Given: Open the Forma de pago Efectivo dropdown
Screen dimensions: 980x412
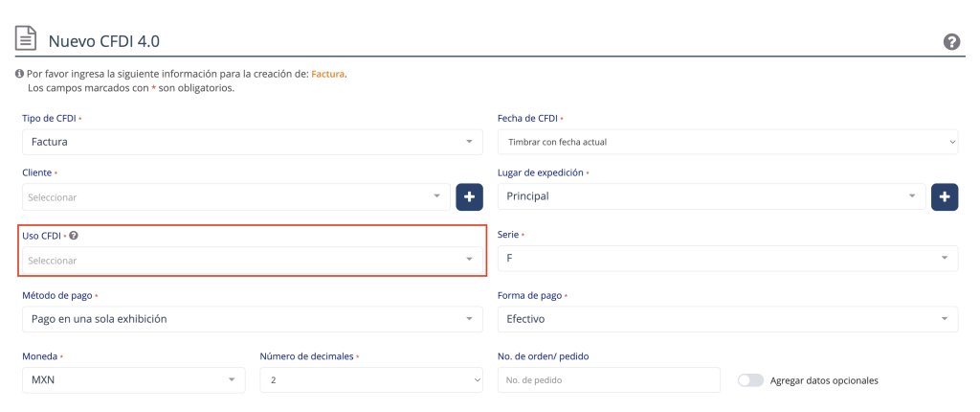Looking at the screenshot, I should click(x=728, y=319).
